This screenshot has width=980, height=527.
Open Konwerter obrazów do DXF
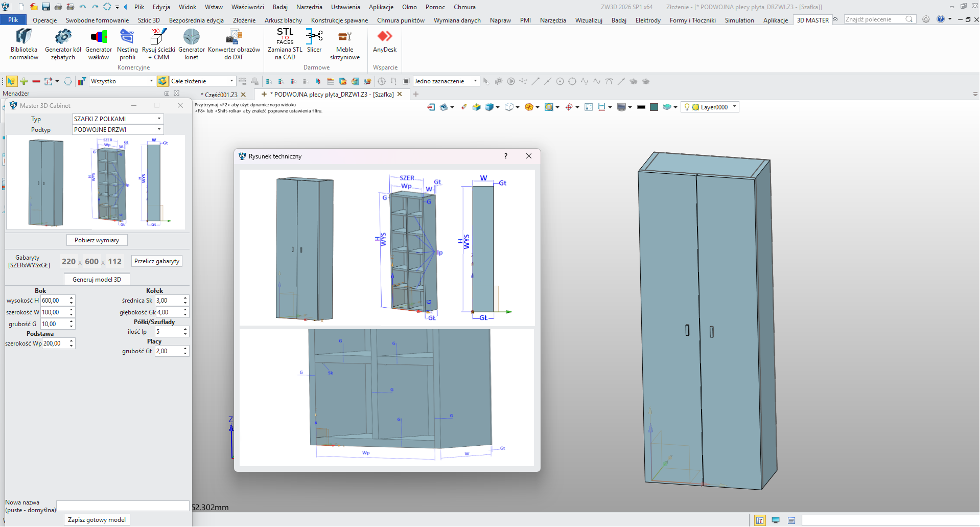234,44
